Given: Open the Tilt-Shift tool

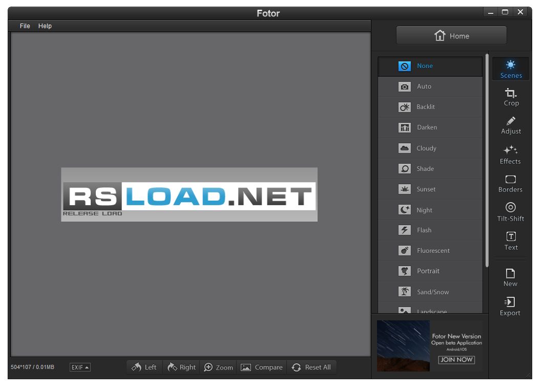Looking at the screenshot, I should click(510, 212).
